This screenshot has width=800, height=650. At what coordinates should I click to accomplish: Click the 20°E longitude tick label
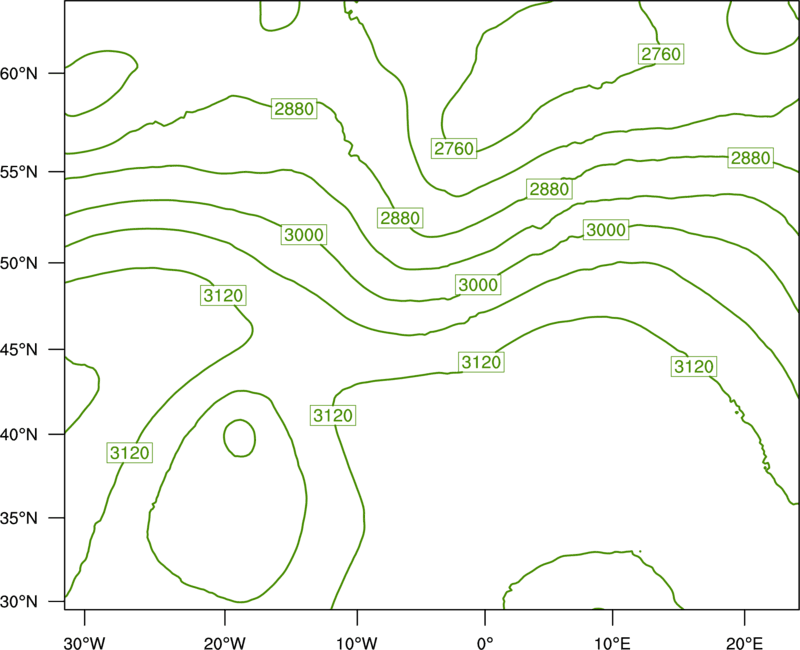tap(744, 643)
